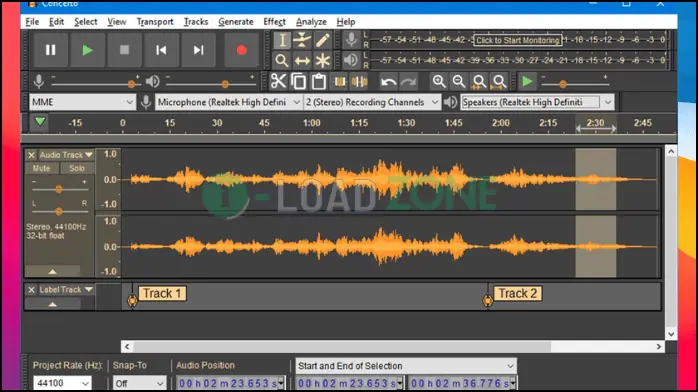
Task: Click the playback meter speaker icon
Action: (x=351, y=60)
